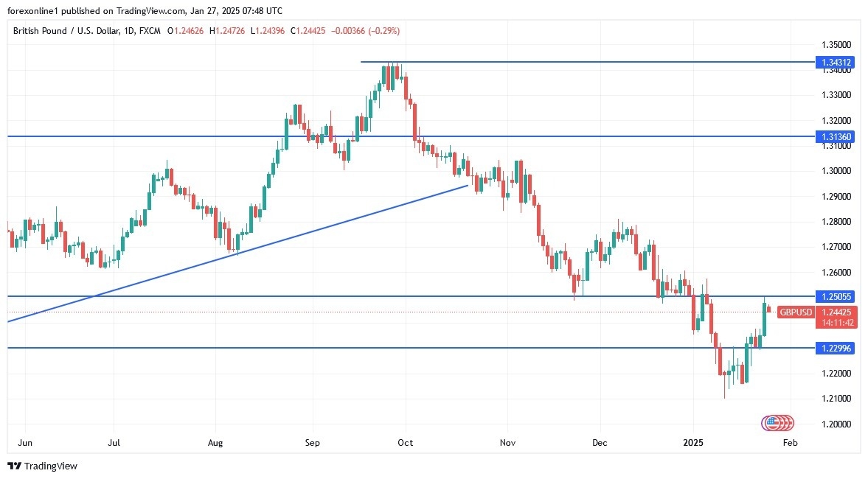868x479 pixels.
Task: Click the 2025 label on time axis
Action: click(x=695, y=443)
